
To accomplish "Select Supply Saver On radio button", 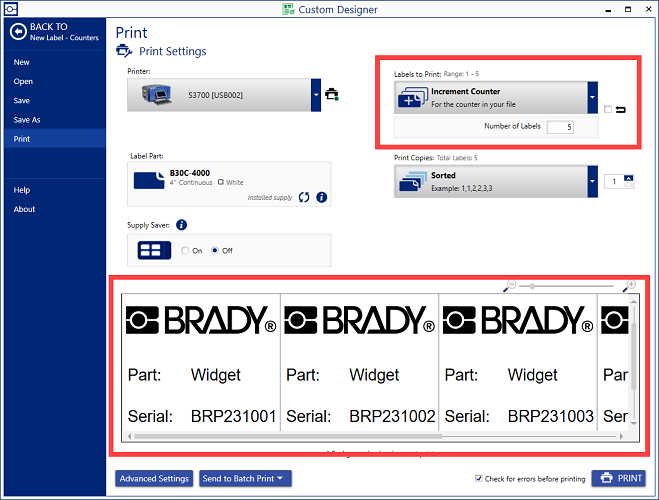I will (185, 250).
